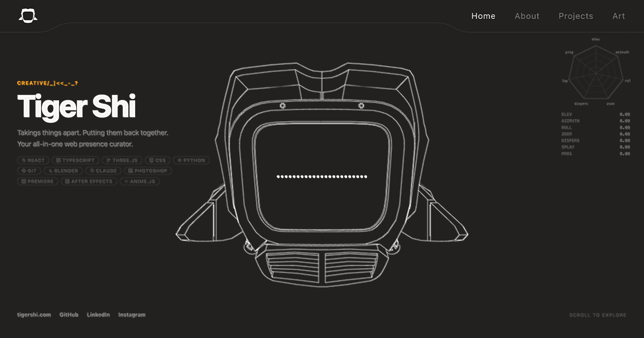
Task: Click the Scroll to Explore label
Action: [597, 315]
